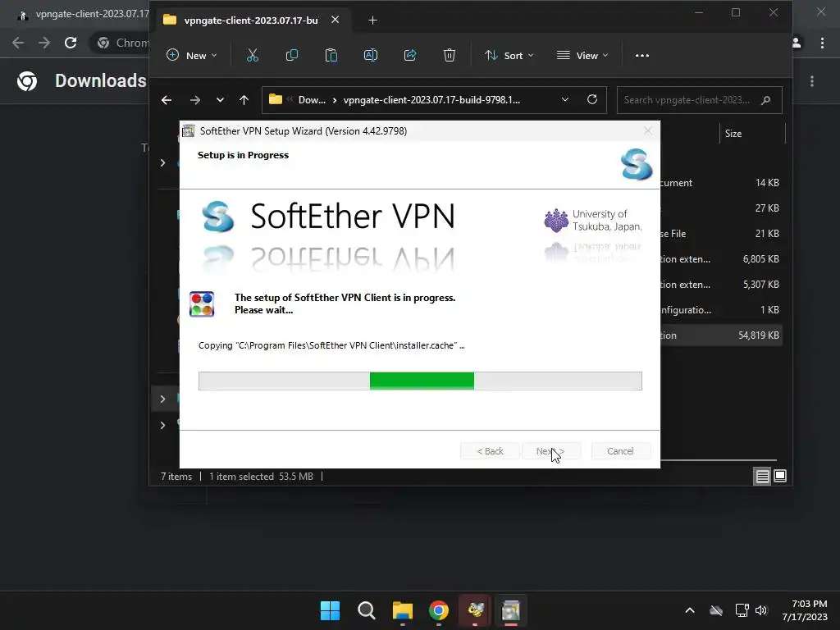The height and width of the screenshot is (630, 840).
Task: Click the setup progress bar
Action: click(420, 381)
